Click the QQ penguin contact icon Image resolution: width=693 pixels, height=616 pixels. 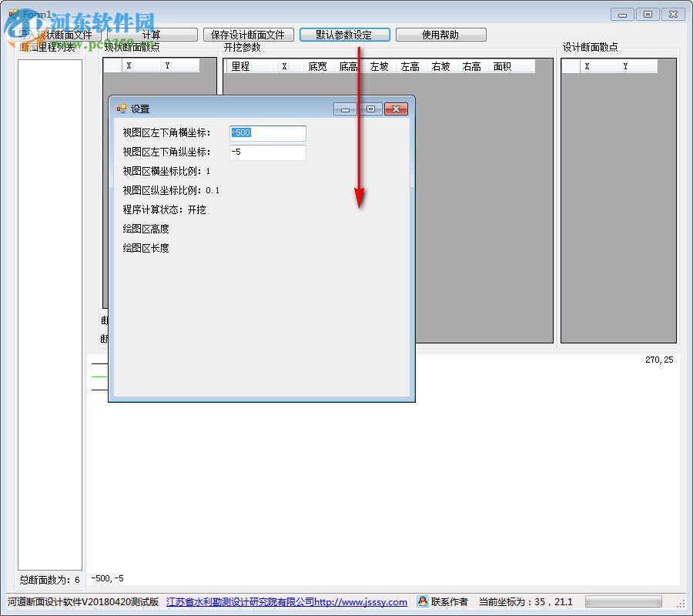pyautogui.click(x=423, y=601)
